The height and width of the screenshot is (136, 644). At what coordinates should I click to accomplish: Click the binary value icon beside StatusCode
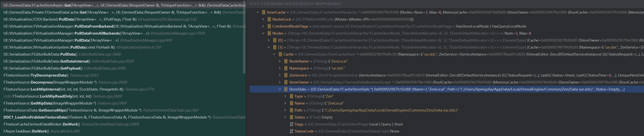click(291, 131)
